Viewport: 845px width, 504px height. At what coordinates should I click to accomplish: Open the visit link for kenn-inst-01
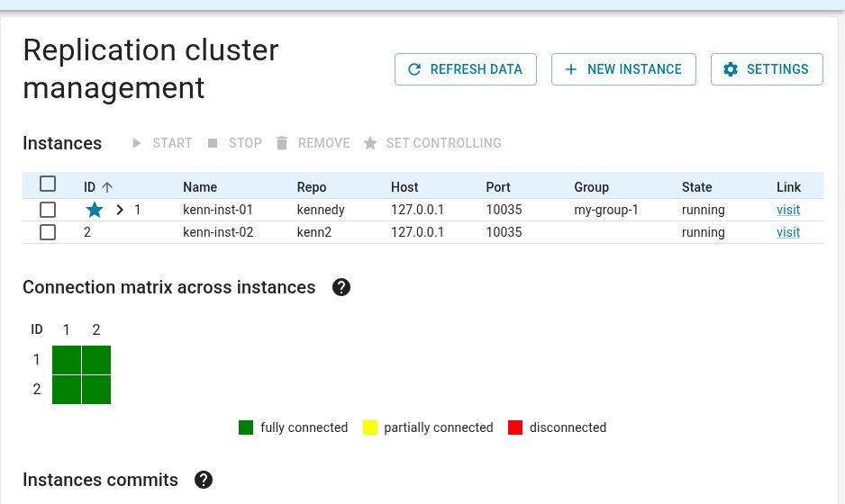(x=788, y=210)
